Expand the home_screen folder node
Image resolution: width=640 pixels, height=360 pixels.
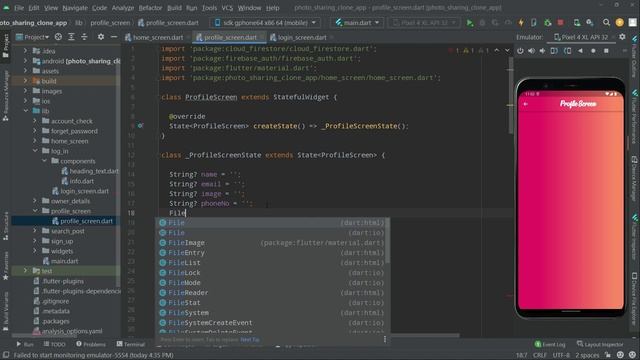click(35, 141)
